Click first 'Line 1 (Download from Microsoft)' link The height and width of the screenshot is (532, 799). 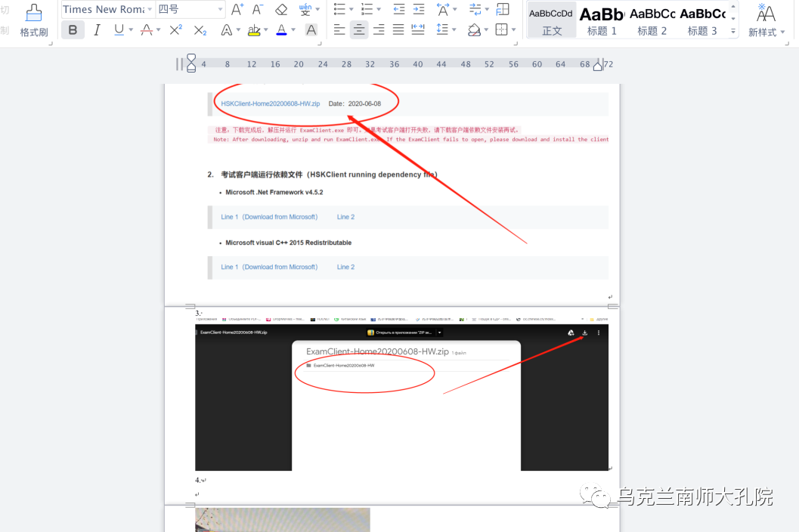(269, 217)
